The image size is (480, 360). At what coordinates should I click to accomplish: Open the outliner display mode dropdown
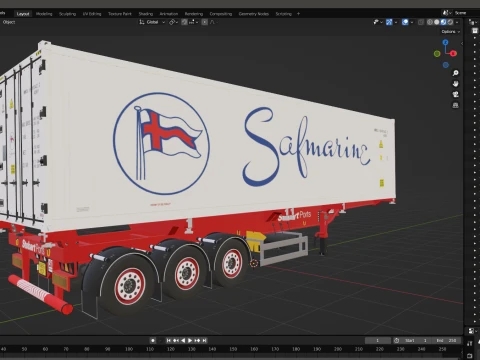473,22
